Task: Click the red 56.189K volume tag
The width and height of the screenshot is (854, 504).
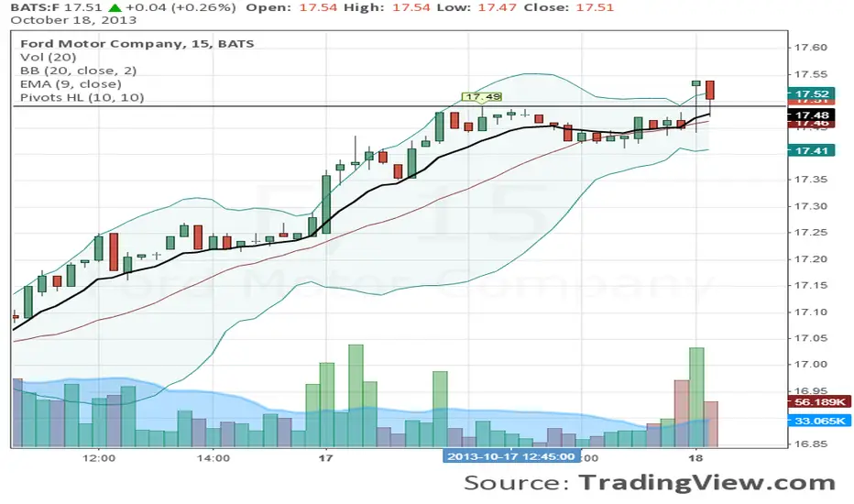Action: pos(820,402)
